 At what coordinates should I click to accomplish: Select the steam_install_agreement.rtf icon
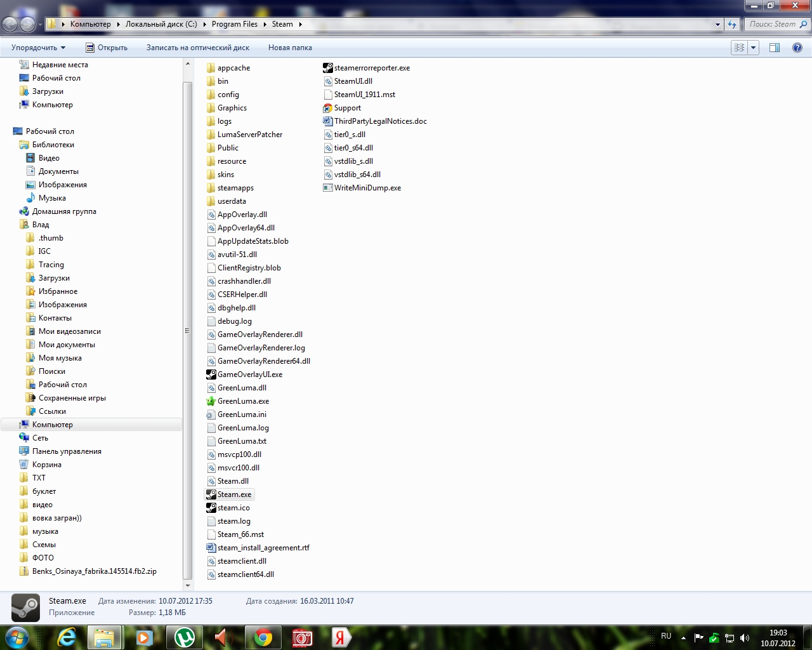[x=211, y=548]
